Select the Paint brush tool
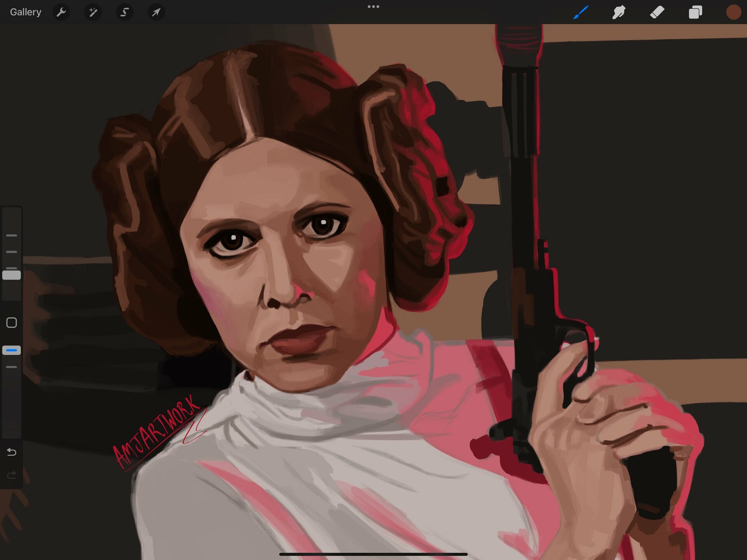The width and height of the screenshot is (747, 560). (x=580, y=12)
